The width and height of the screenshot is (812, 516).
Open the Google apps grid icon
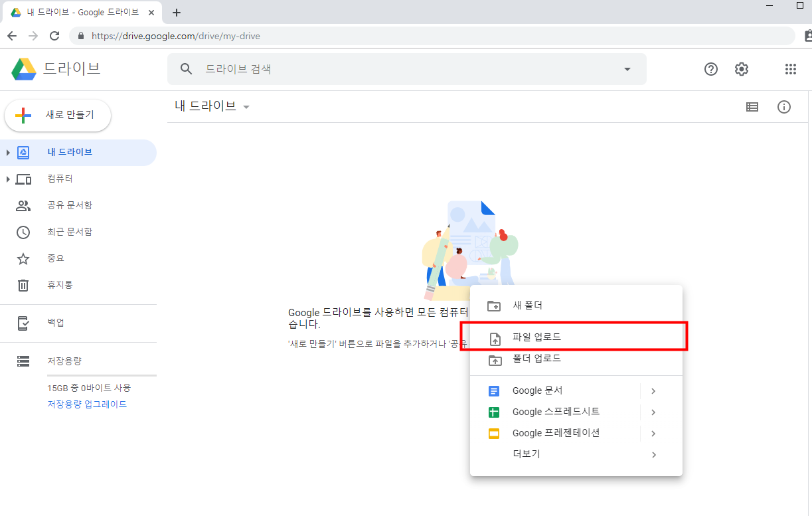790,69
